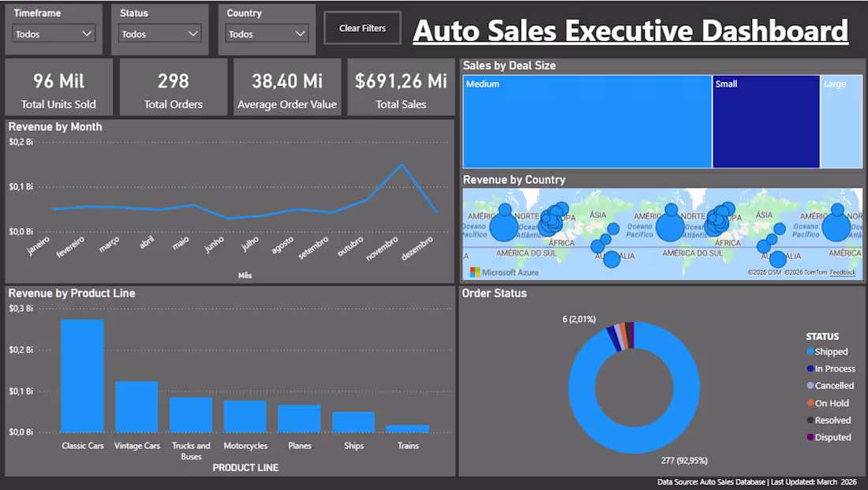Select the Shipped legend marker
The image size is (868, 490).
pyautogui.click(x=812, y=351)
